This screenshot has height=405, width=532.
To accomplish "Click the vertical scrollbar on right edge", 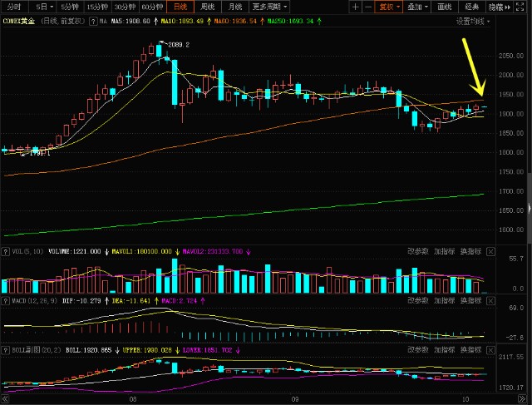I will point(529,191).
